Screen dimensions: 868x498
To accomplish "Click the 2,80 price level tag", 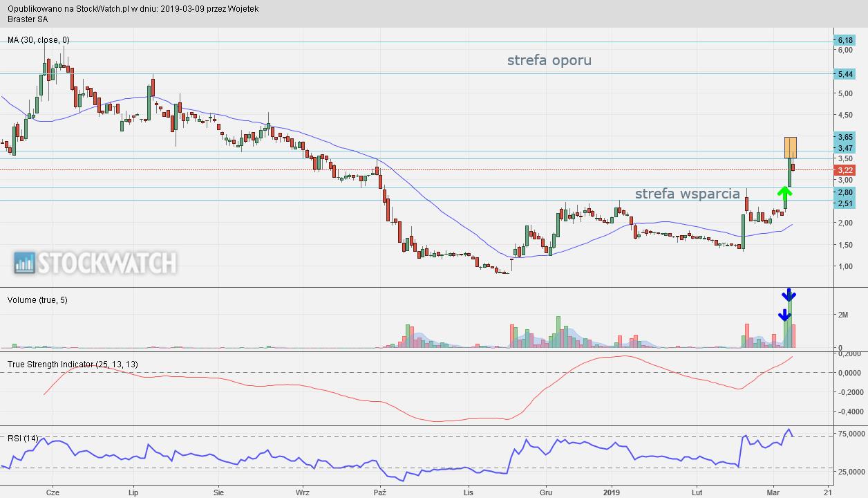I will point(845,192).
